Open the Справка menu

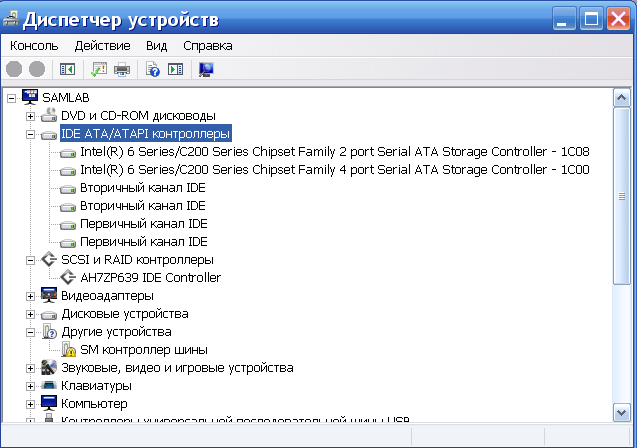click(208, 45)
